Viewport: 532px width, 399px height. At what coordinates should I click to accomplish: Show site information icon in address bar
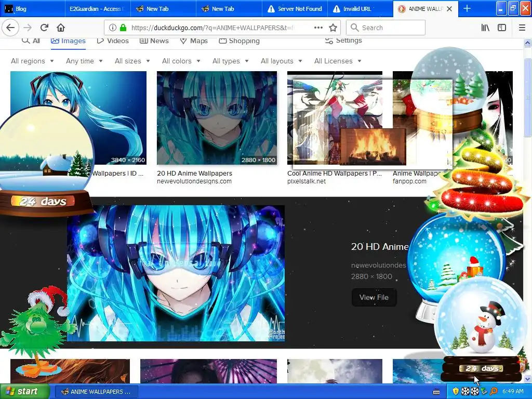(x=113, y=28)
